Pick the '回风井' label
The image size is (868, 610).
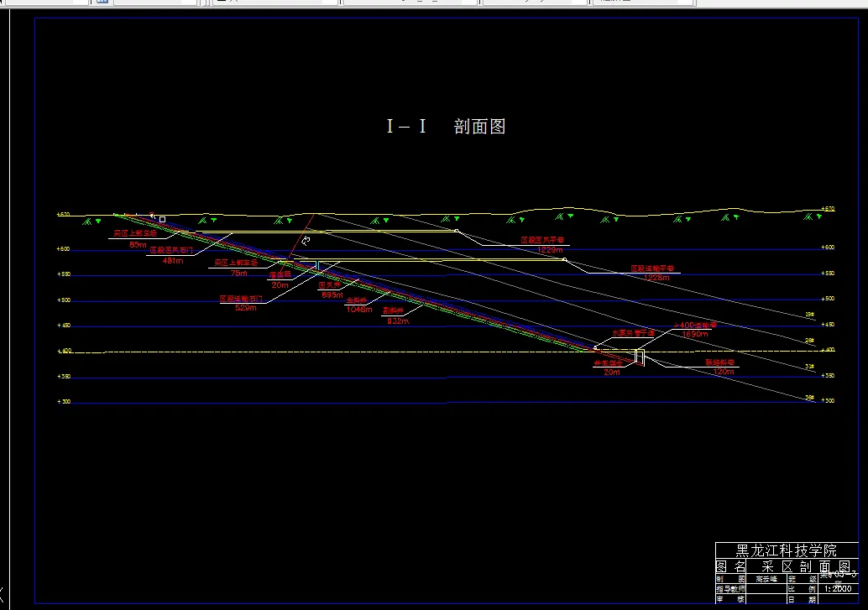tap(329, 285)
